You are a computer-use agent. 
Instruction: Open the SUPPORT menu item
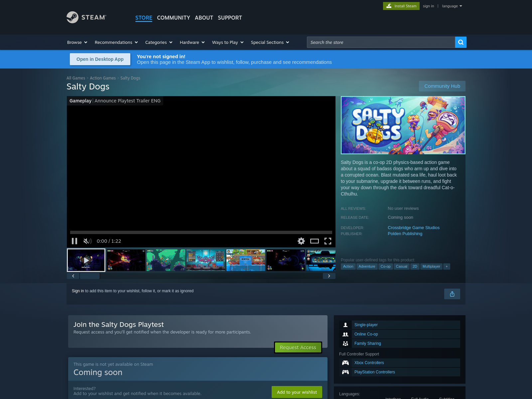(230, 18)
